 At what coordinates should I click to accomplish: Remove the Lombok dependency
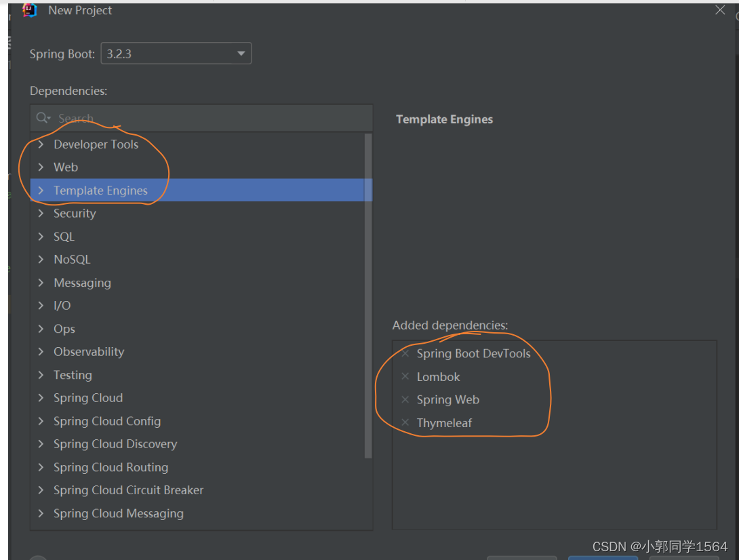click(x=405, y=376)
